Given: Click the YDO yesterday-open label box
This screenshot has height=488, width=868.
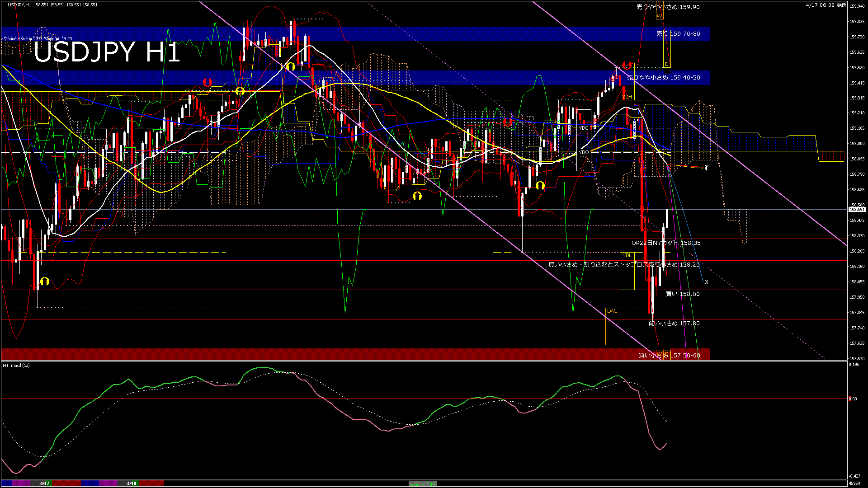Looking at the screenshot, I should pyautogui.click(x=584, y=152).
